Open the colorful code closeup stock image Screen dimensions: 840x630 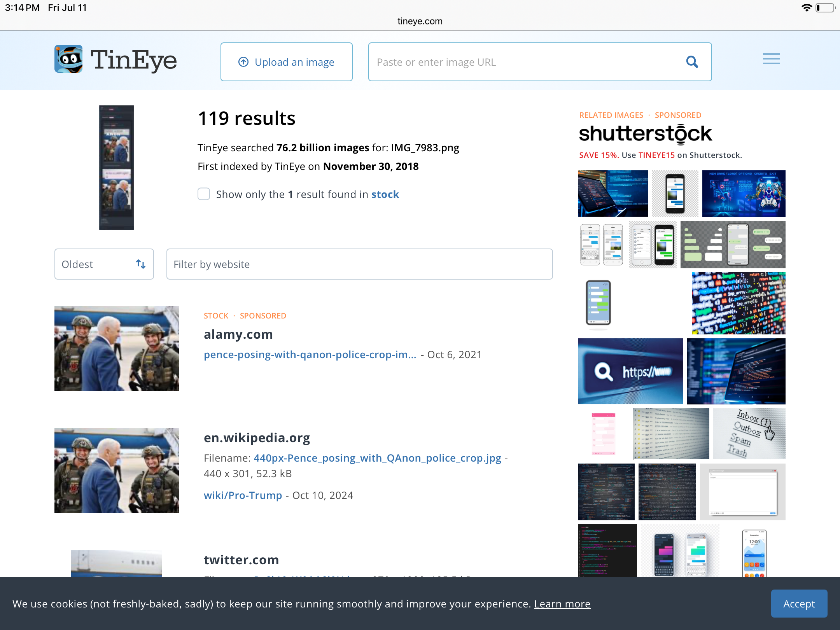click(x=738, y=303)
